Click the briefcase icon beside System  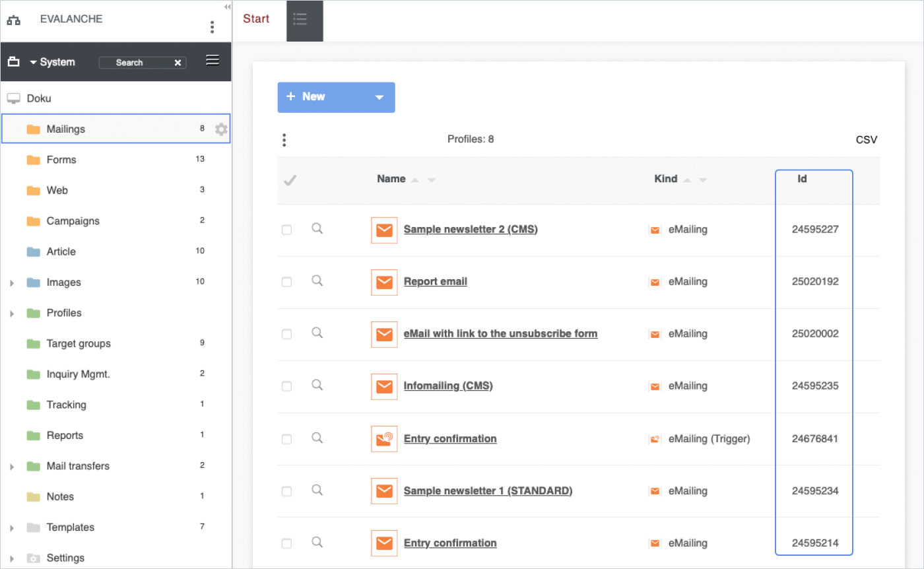(x=13, y=62)
